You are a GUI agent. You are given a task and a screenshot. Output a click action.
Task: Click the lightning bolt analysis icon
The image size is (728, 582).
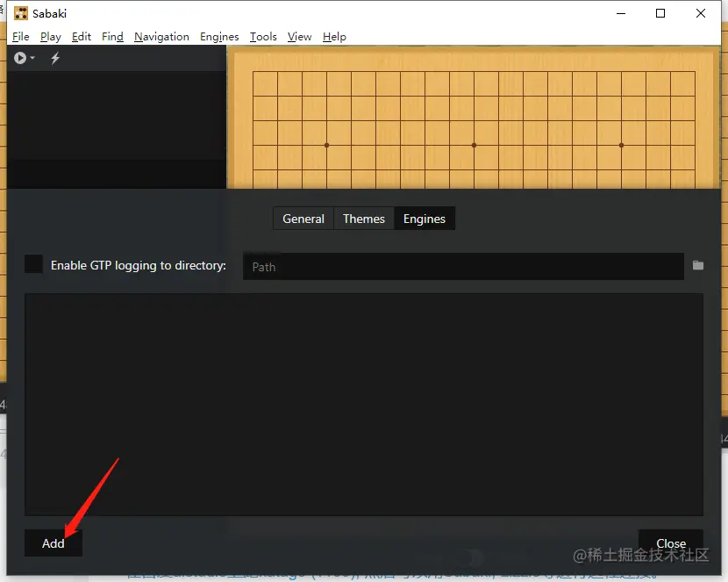point(55,58)
